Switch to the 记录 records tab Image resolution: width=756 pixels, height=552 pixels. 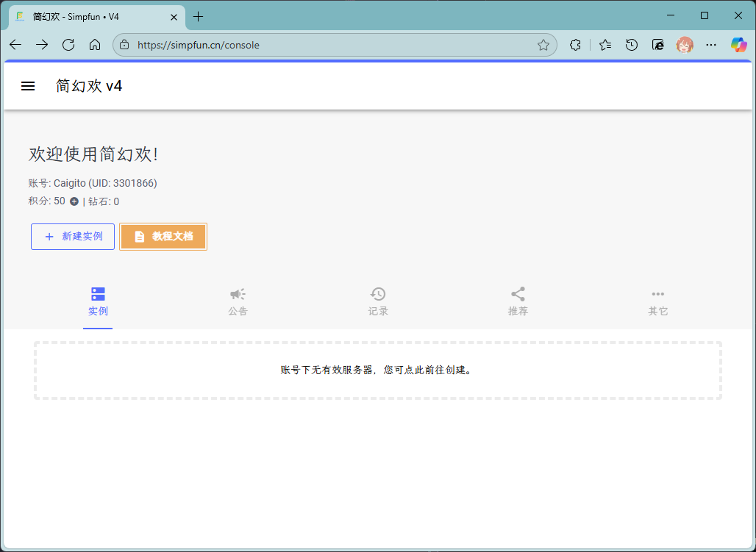[x=378, y=302]
